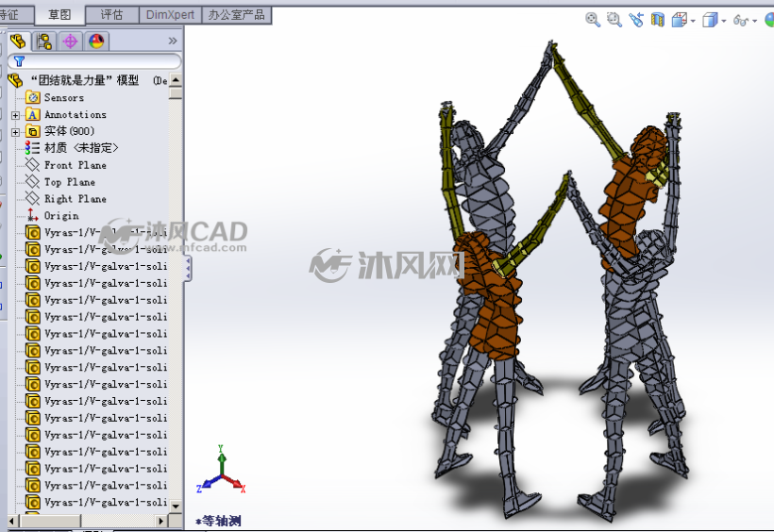The image size is (774, 532).
Task: Select the 实体(900) solid bodies folder
Action: (x=69, y=131)
